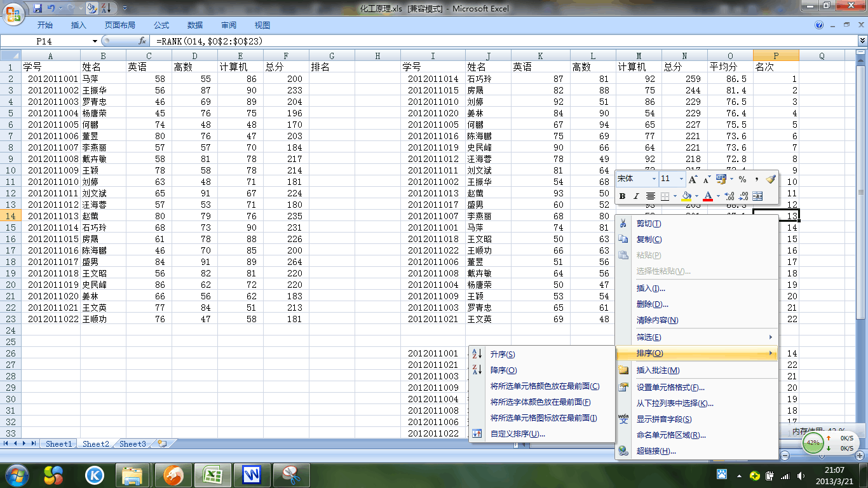The height and width of the screenshot is (488, 868).
Task: Click the insert new worksheet tab icon
Action: [x=163, y=444]
